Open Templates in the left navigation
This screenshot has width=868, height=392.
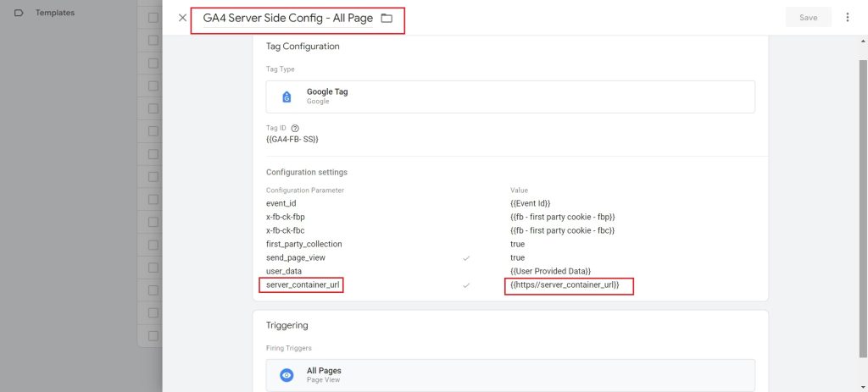(55, 13)
